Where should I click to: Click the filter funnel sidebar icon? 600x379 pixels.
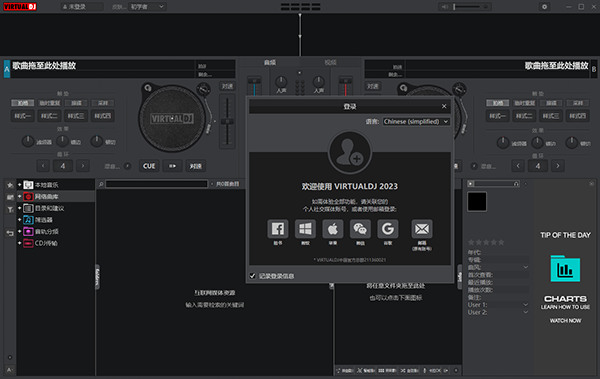point(10,209)
